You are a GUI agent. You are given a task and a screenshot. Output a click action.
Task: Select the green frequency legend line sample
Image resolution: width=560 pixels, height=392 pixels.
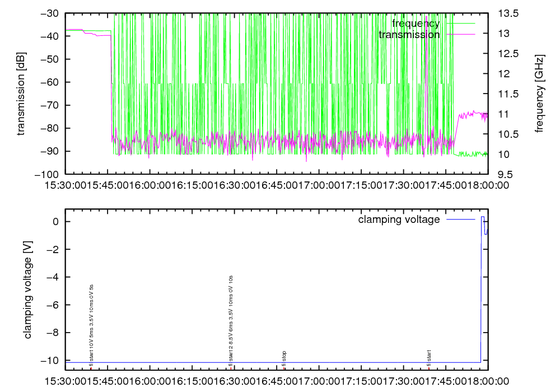pos(460,23)
